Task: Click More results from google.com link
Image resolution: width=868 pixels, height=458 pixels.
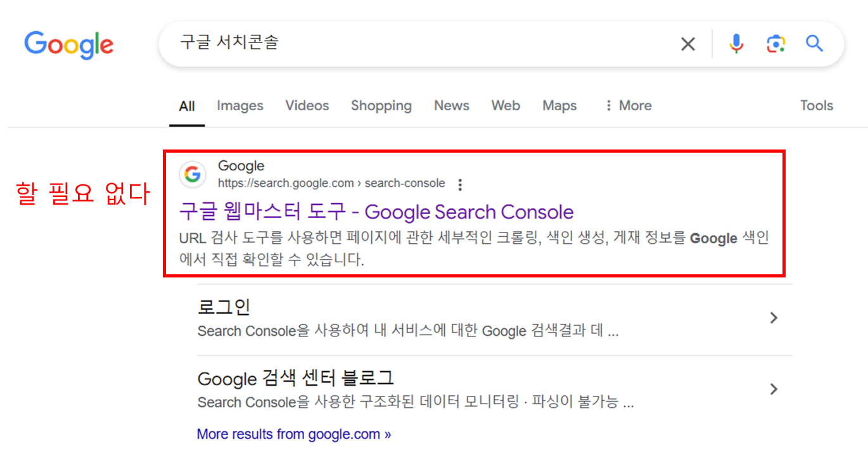Action: 294,435
